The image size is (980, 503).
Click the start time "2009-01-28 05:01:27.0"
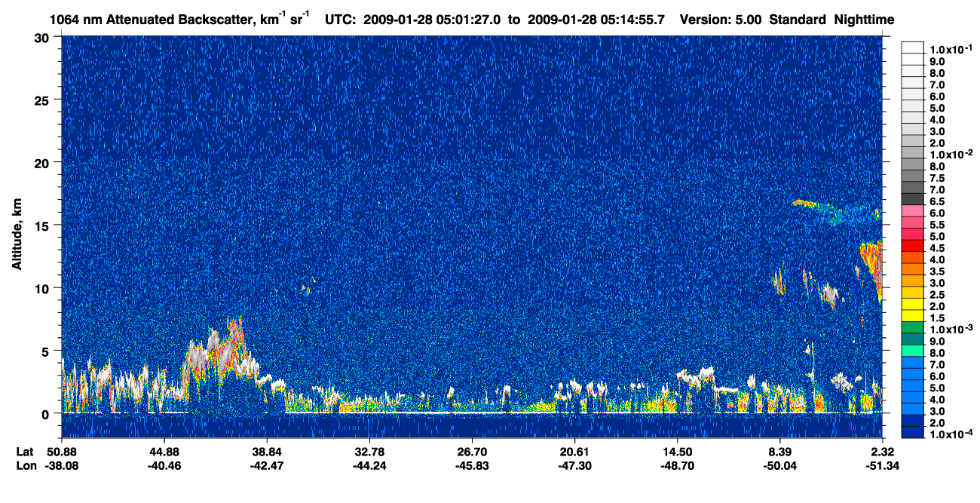[x=433, y=20]
